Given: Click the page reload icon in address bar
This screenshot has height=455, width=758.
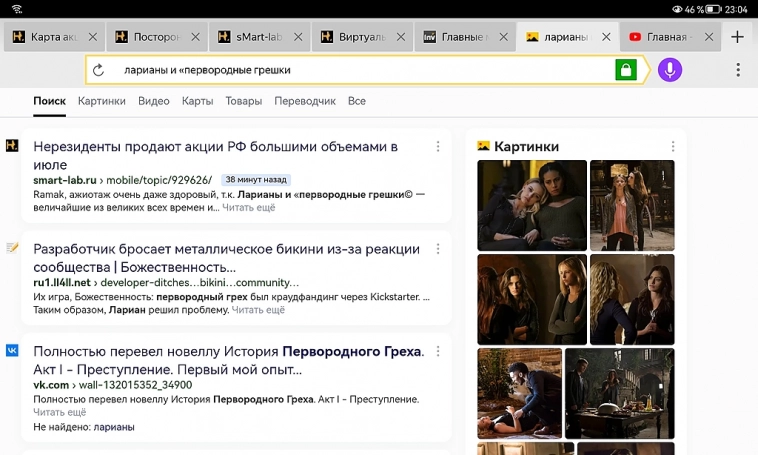Looking at the screenshot, I should (x=99, y=71).
